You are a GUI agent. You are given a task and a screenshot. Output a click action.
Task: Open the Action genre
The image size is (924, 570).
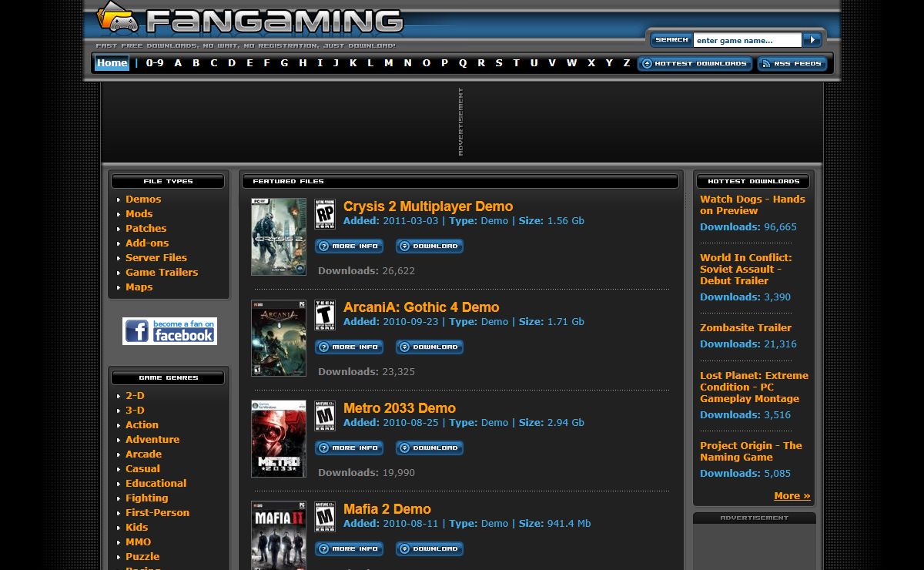coord(142,424)
